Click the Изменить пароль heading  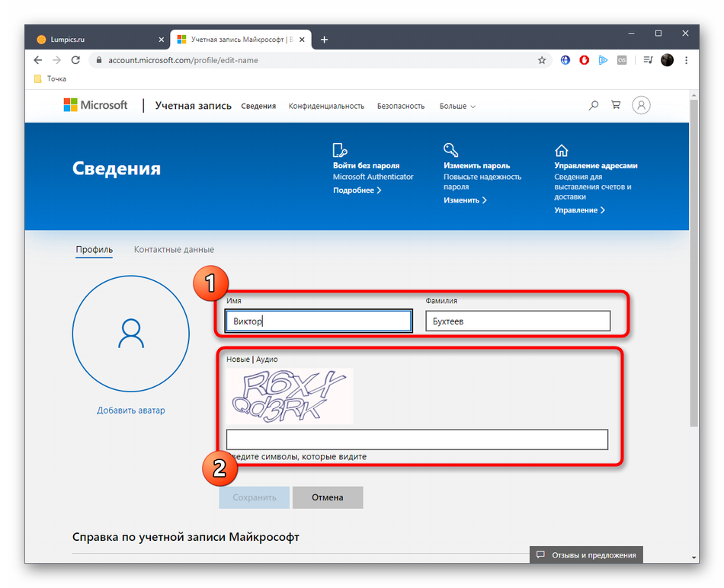click(x=476, y=166)
